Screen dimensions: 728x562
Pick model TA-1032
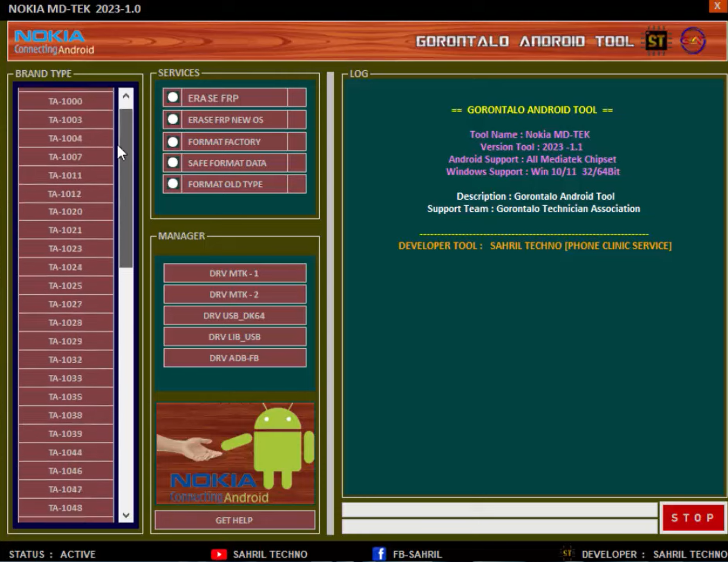click(x=66, y=360)
